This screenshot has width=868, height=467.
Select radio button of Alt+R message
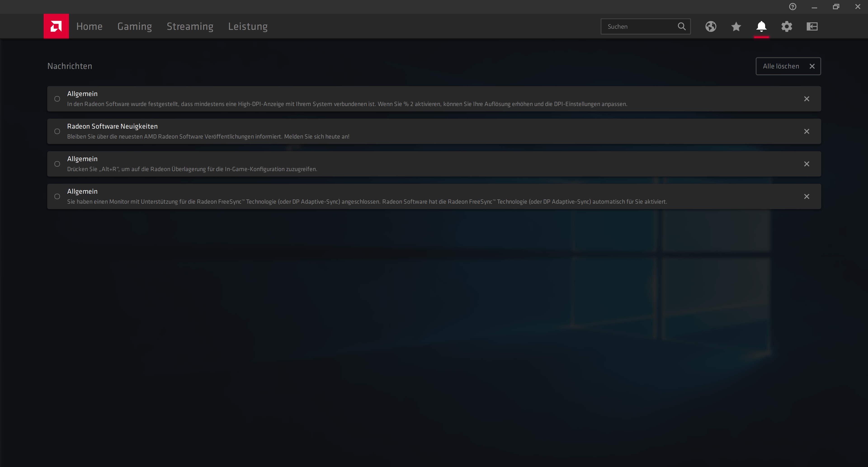pos(57,164)
